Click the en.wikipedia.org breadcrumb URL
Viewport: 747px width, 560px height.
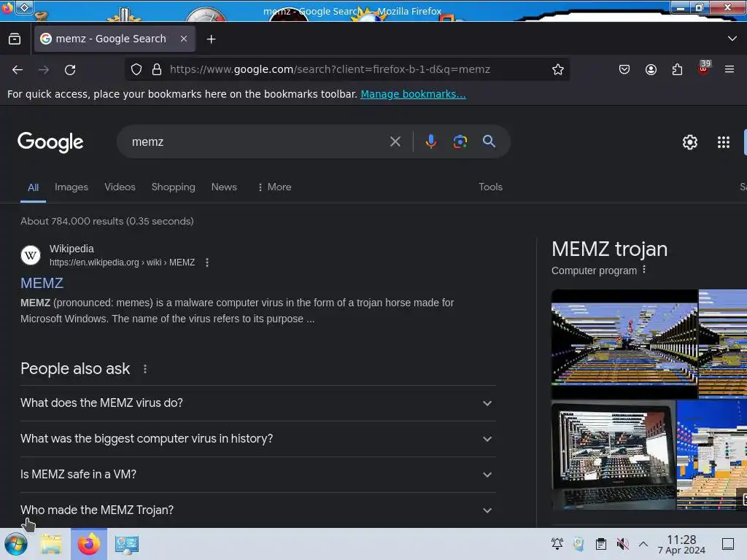122,262
